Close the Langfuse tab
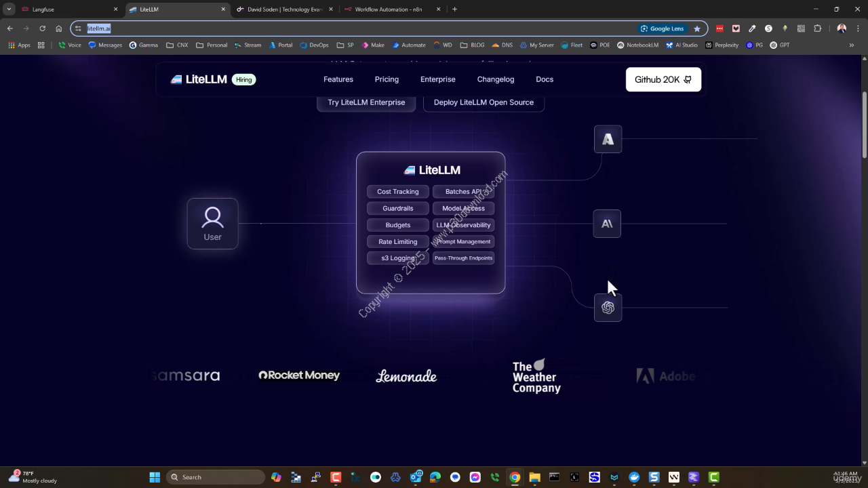Viewport: 868px width, 488px height. tap(115, 9)
